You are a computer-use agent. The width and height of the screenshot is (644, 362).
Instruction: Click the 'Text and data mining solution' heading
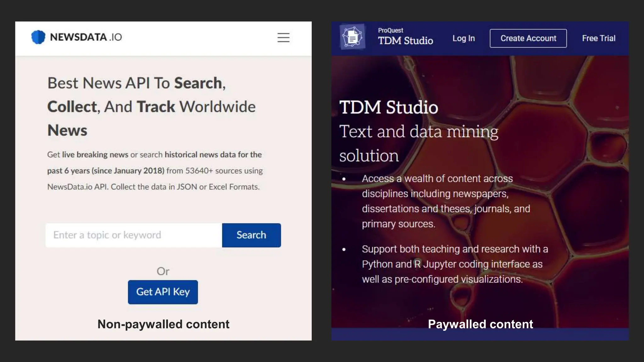tap(419, 143)
